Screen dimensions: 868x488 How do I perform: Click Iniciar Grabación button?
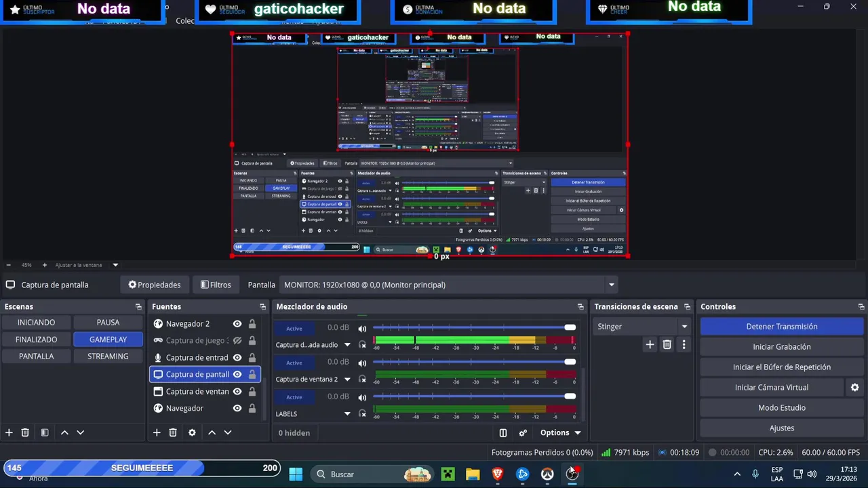click(782, 347)
